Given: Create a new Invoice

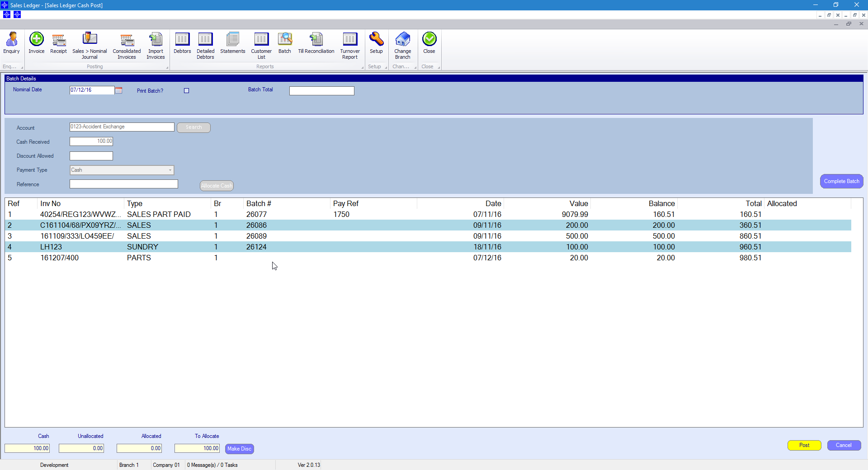Looking at the screenshot, I should tap(37, 43).
